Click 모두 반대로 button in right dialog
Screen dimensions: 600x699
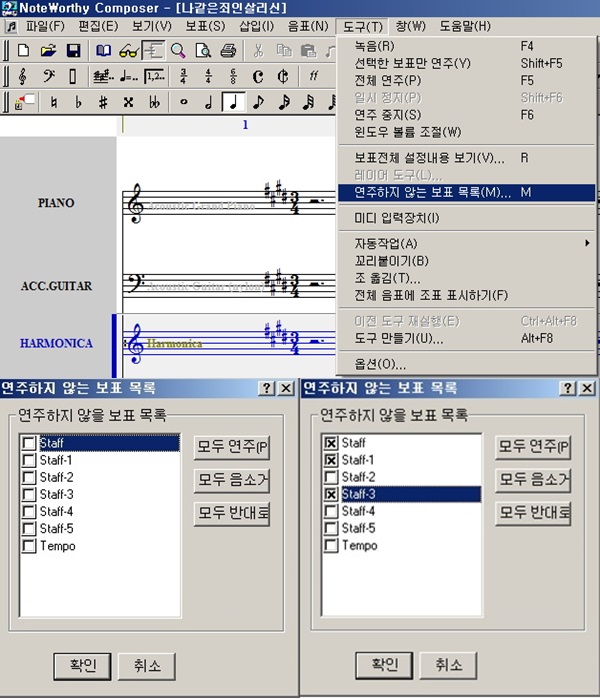(x=533, y=514)
